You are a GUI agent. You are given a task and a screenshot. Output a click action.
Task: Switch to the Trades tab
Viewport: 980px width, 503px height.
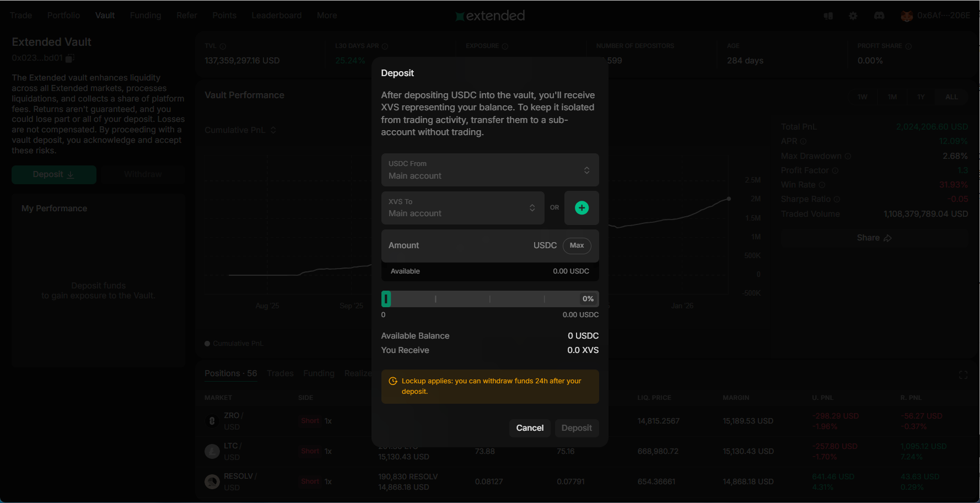pyautogui.click(x=281, y=373)
